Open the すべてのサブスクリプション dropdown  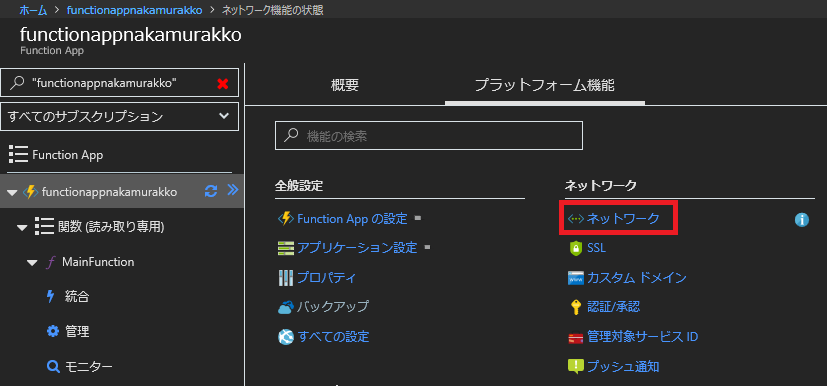tap(120, 117)
